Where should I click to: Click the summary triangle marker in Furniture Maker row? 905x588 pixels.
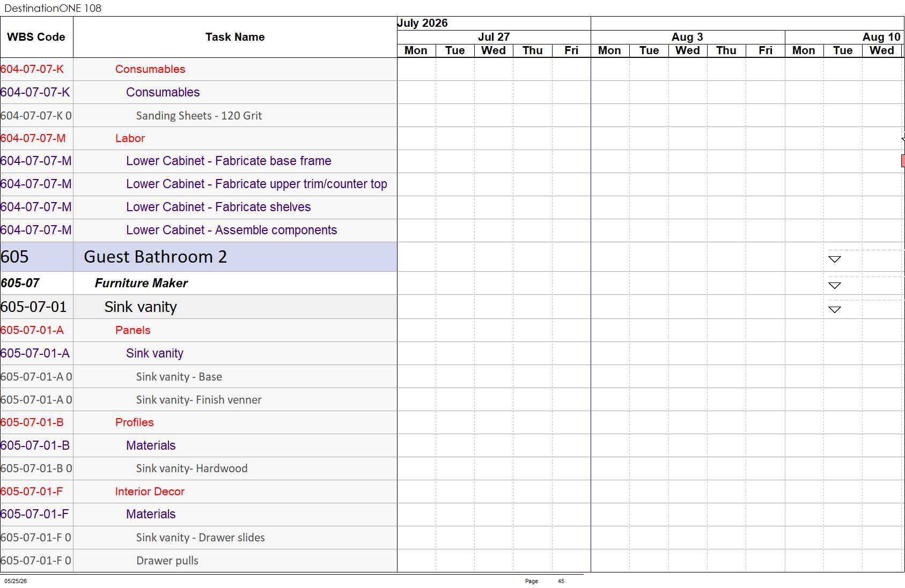tap(834, 286)
